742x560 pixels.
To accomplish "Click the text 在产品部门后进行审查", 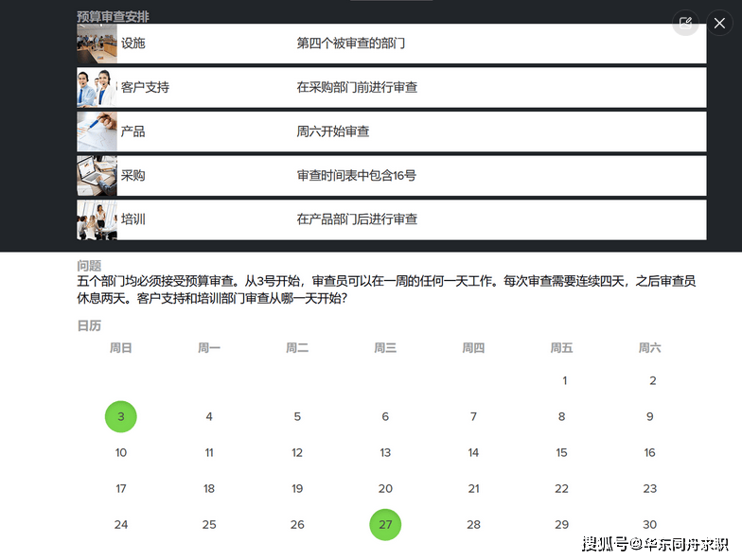I will [357, 219].
